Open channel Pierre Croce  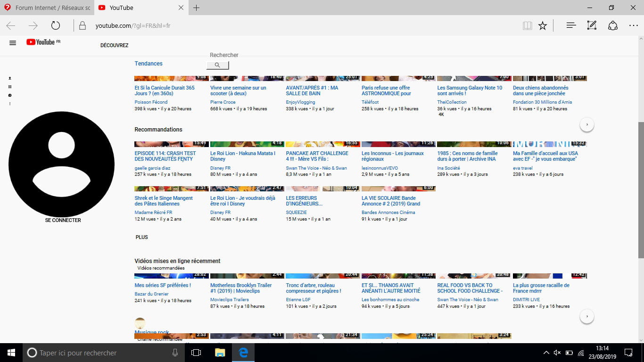[x=223, y=102]
